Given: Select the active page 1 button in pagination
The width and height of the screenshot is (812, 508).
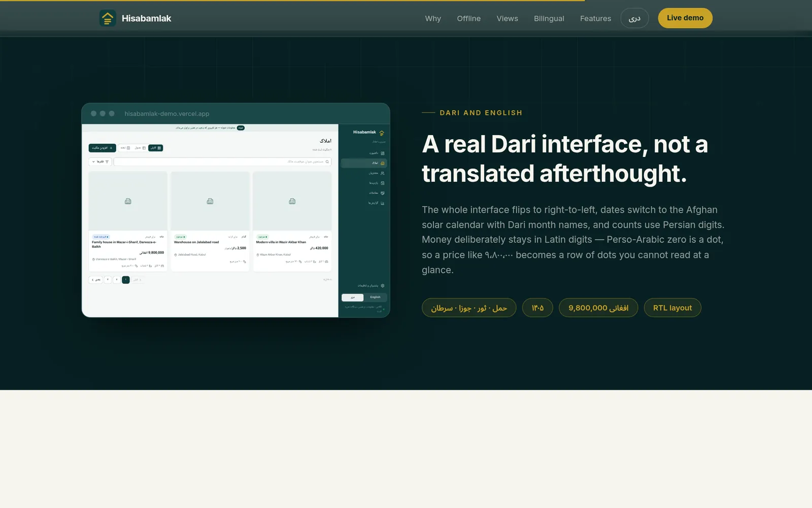Looking at the screenshot, I should click(x=126, y=280).
